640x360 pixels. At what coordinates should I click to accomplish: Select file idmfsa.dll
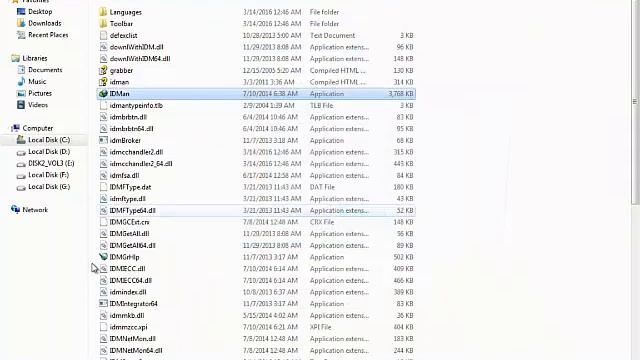(124, 176)
